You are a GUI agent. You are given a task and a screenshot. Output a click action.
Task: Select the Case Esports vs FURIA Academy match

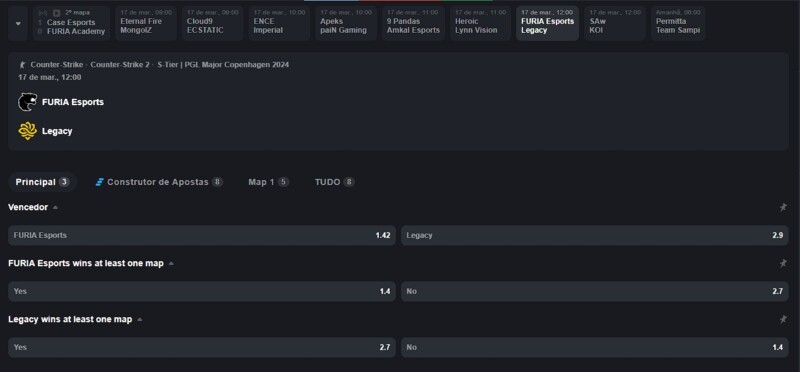click(71, 23)
